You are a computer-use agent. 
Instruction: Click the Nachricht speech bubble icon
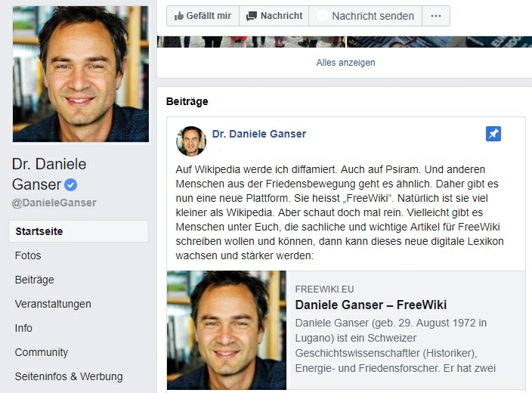252,16
